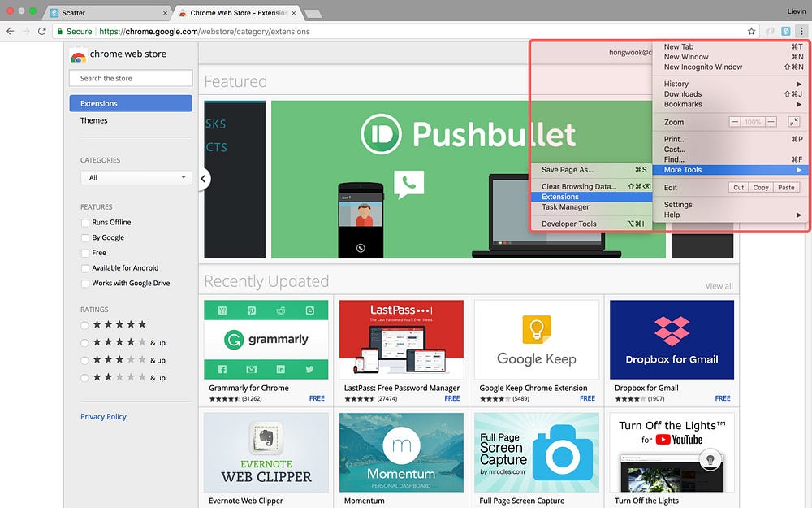Click the Chrome Web Store logo
The width and height of the screenshot is (812, 508).
click(x=78, y=55)
